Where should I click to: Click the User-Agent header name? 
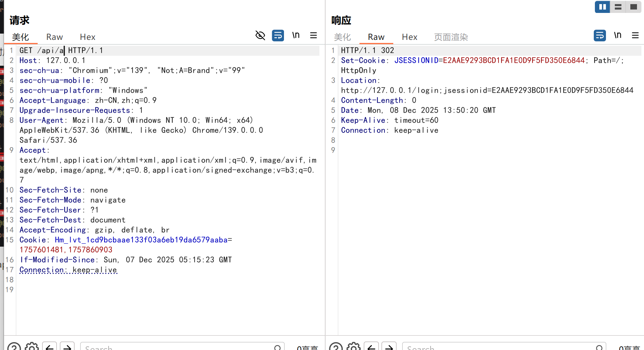click(x=41, y=120)
